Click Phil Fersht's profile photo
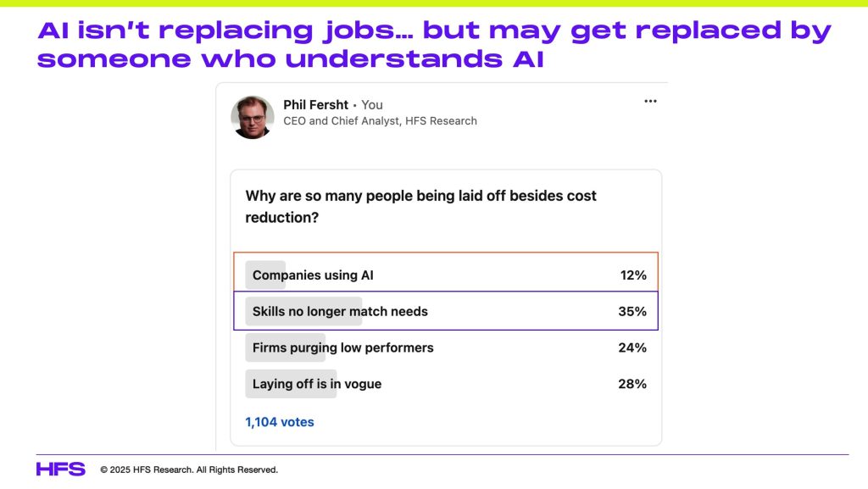Image resolution: width=868 pixels, height=489 pixels. 253,117
